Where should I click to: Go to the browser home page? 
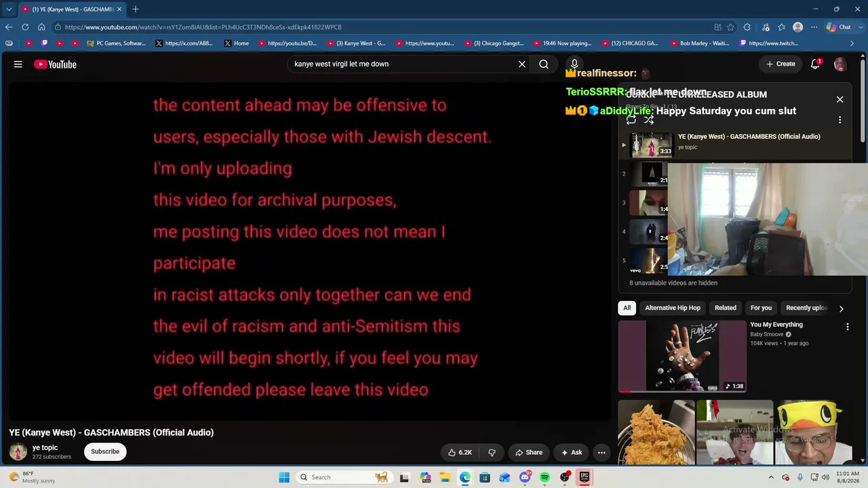(x=41, y=27)
